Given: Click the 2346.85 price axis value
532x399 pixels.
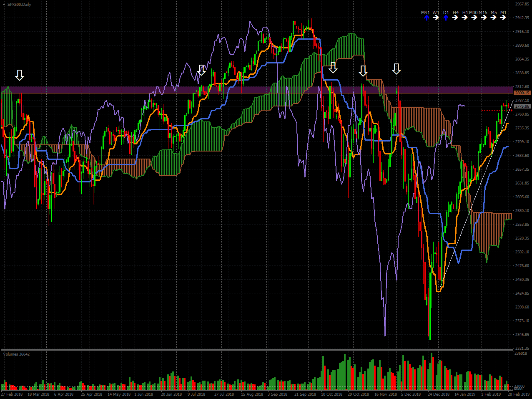Looking at the screenshot, I should pos(522,335).
